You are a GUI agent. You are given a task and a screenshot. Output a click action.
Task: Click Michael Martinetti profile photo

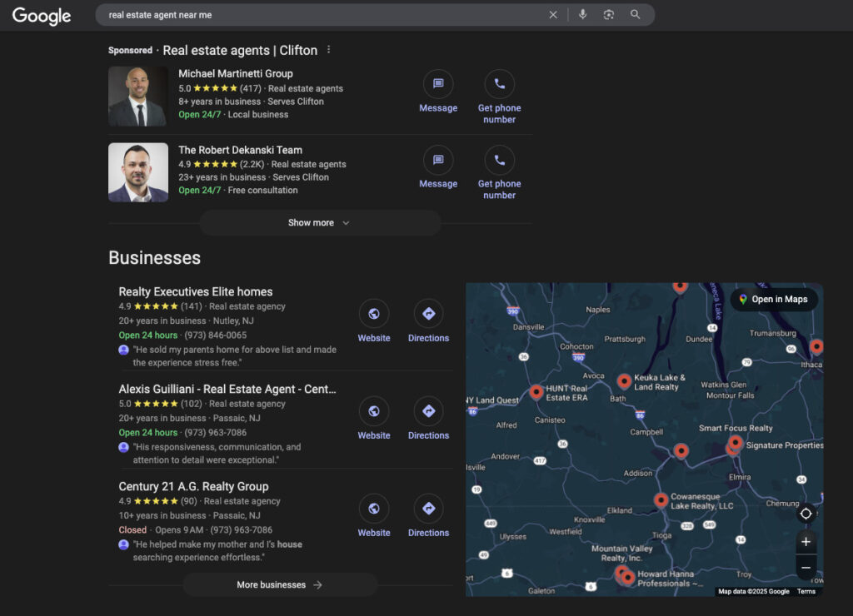138,97
